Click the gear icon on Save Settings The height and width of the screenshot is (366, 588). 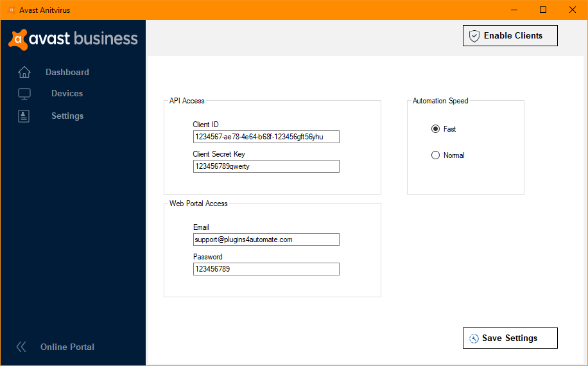474,338
